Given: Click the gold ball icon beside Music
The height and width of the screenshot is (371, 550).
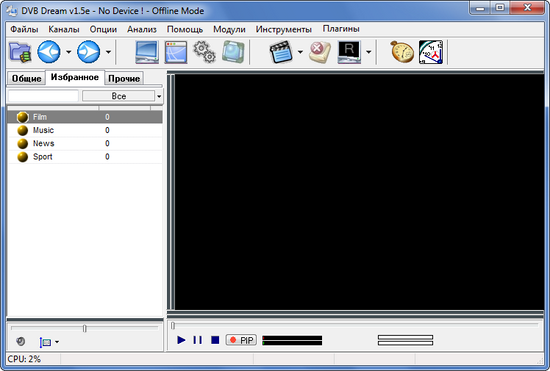Looking at the screenshot, I should tap(23, 130).
